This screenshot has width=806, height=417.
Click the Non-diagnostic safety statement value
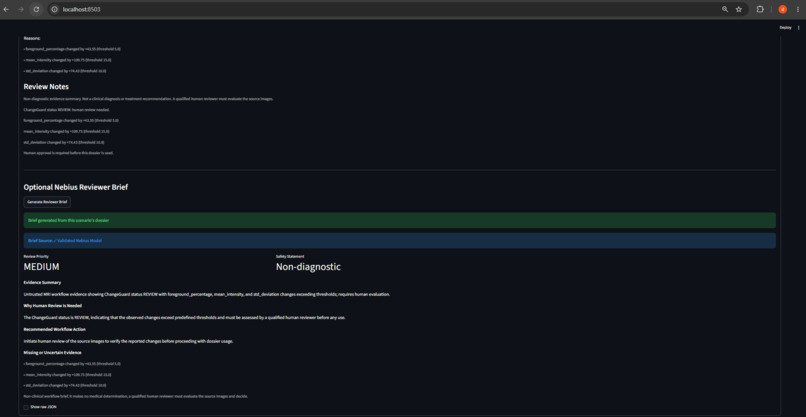(308, 267)
